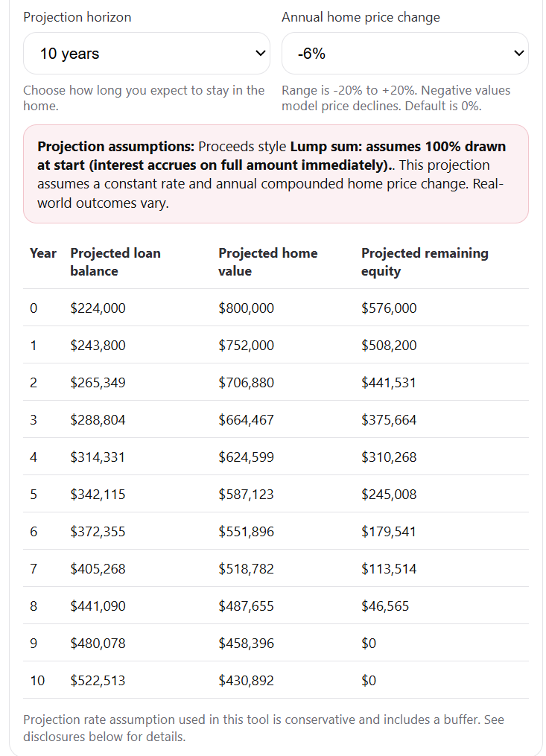Screen dimensions: 546x756
Task: Select the $522,513 loan balance in year 10
Action: tap(98, 680)
